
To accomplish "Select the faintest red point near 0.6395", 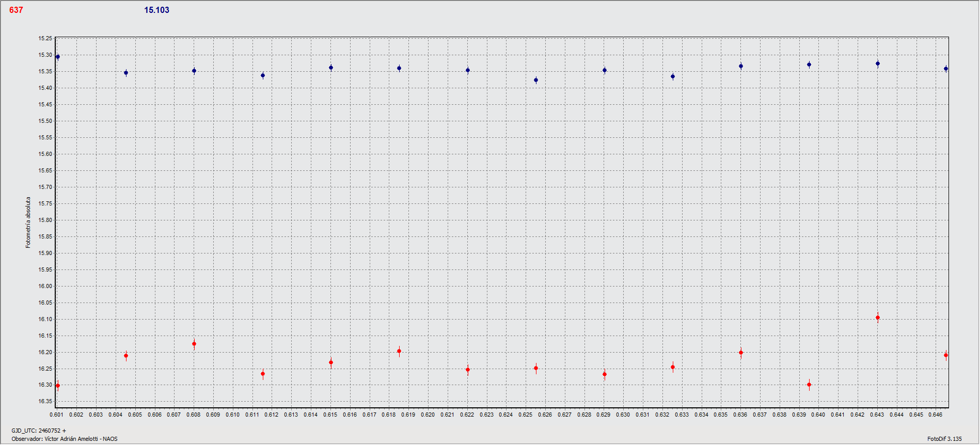I will (809, 385).
